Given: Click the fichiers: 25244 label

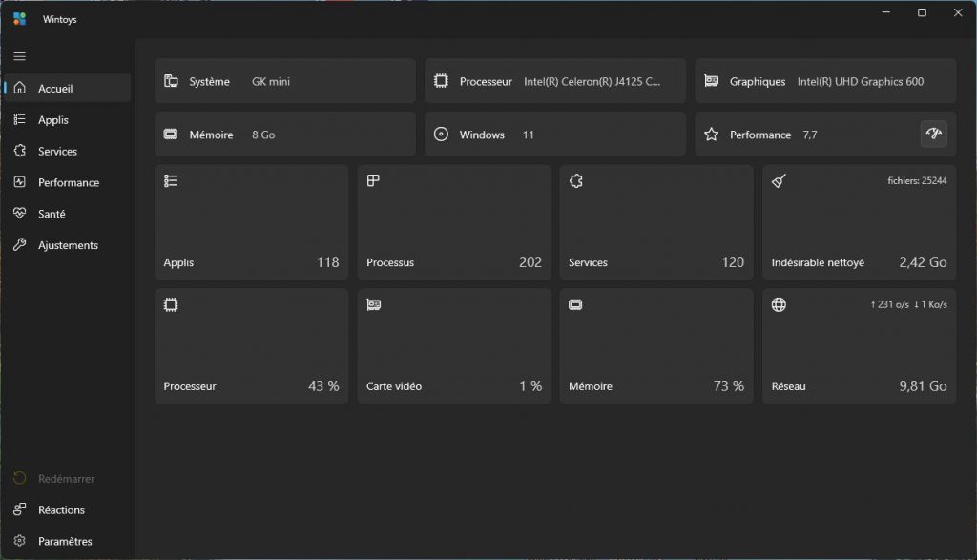Looking at the screenshot, I should pos(917,180).
